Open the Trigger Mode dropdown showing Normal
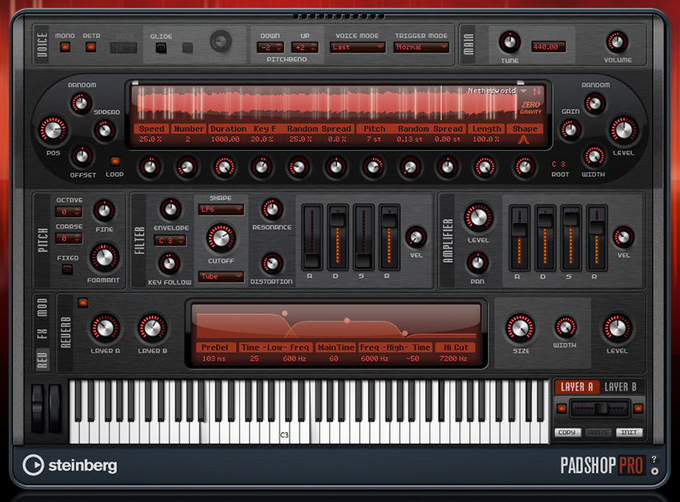This screenshot has width=680, height=502. [421, 47]
